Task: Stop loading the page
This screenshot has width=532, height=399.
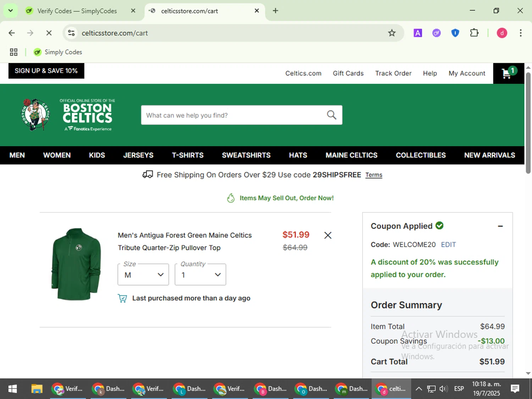Action: tap(49, 33)
